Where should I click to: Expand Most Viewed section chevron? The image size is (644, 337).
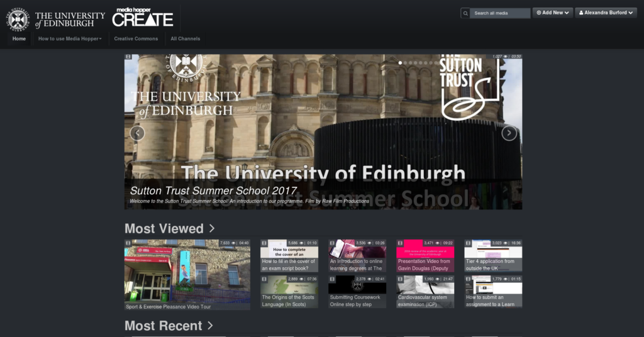coord(212,228)
